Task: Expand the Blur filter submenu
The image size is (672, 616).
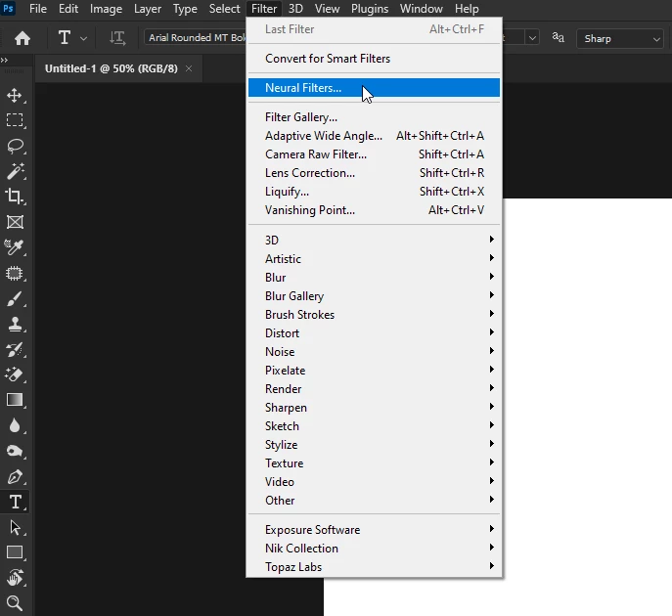Action: pos(374,277)
